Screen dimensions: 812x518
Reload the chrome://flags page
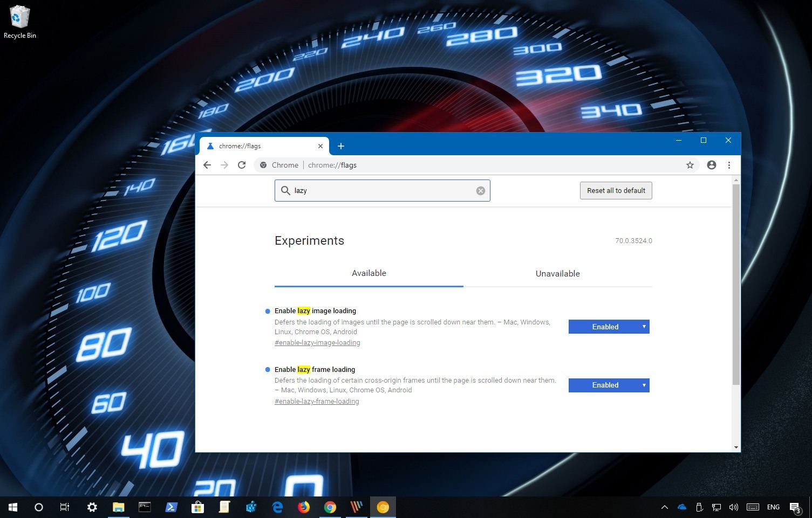(x=242, y=165)
